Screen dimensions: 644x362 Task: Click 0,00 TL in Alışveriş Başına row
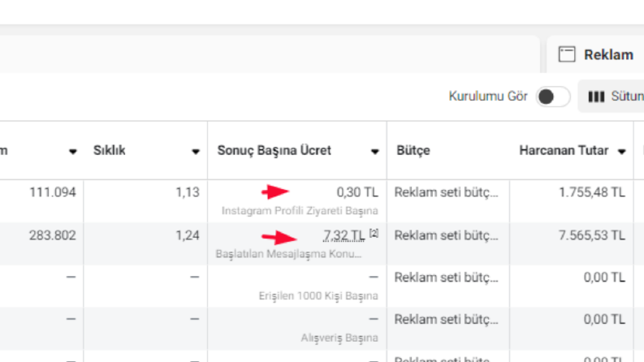point(604,319)
